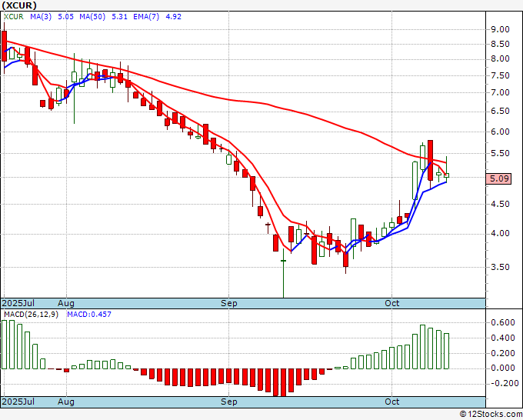Click the 8.00 price axis label

point(500,58)
